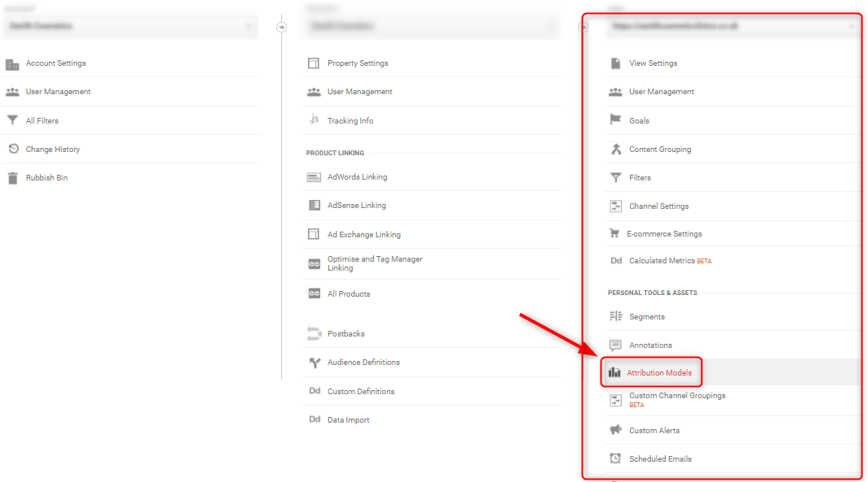This screenshot has width=868, height=482.
Task: Open the Property selector dropdown
Action: click(432, 26)
